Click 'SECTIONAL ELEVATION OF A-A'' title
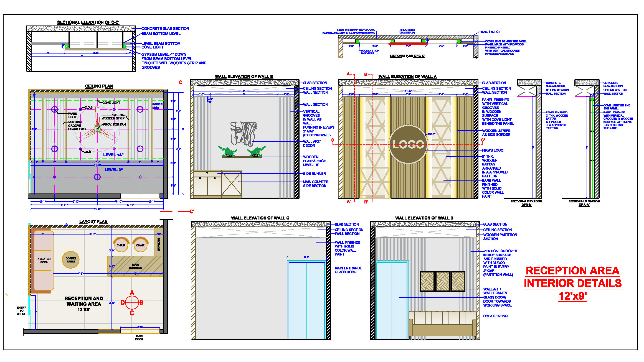 click(584, 203)
